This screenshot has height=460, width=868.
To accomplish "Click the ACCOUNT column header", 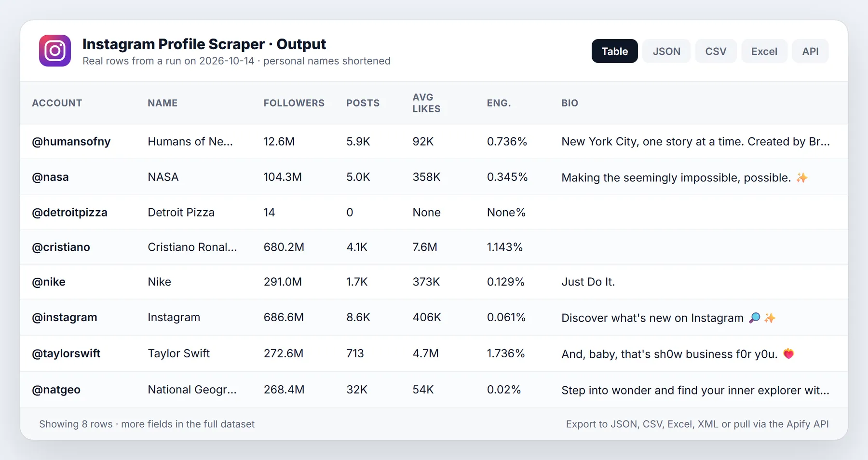I will 57,103.
